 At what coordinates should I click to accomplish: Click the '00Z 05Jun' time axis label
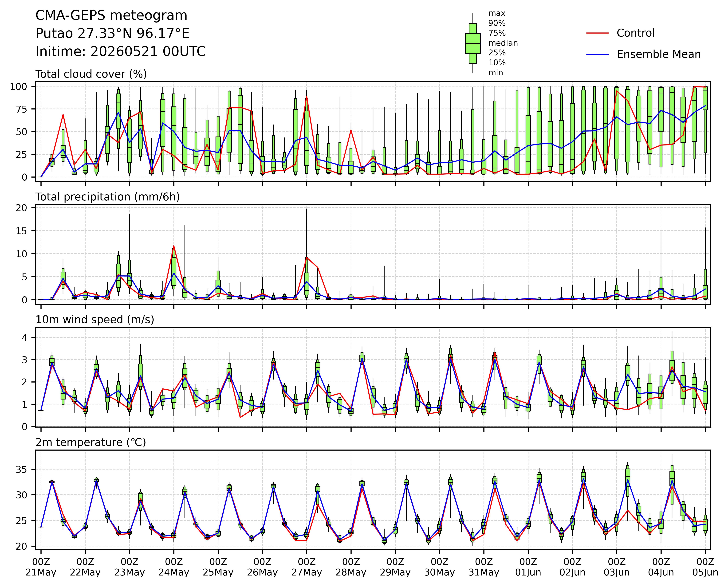coord(705,567)
